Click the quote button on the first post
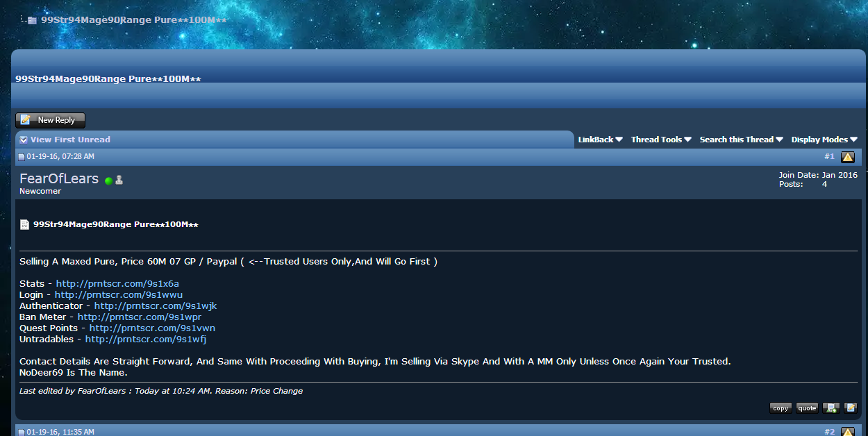This screenshot has width=868, height=436. pyautogui.click(x=807, y=408)
